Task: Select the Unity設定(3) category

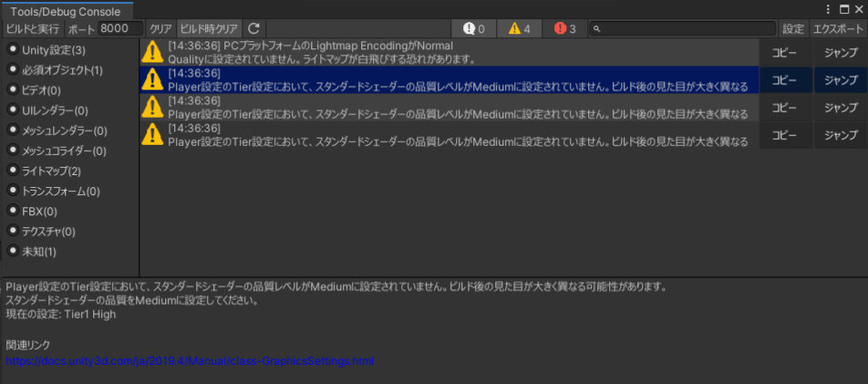Action: coord(46,50)
